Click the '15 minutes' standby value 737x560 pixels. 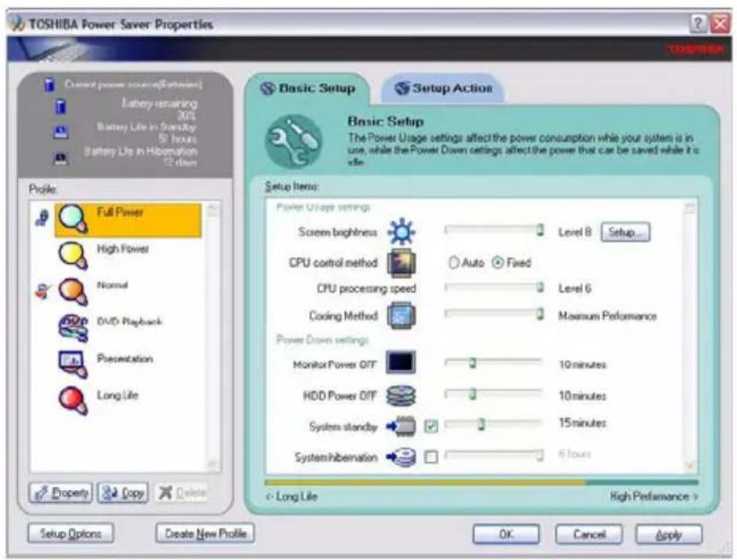pyautogui.click(x=582, y=423)
